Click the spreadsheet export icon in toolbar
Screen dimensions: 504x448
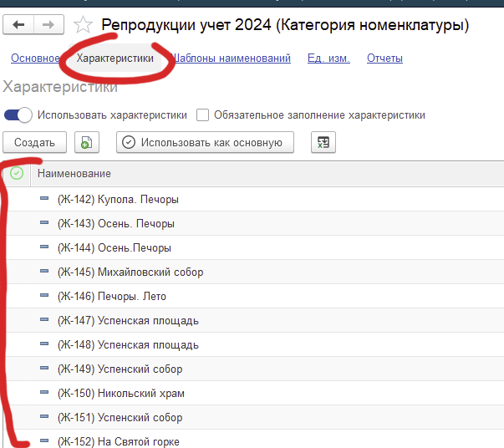(323, 143)
